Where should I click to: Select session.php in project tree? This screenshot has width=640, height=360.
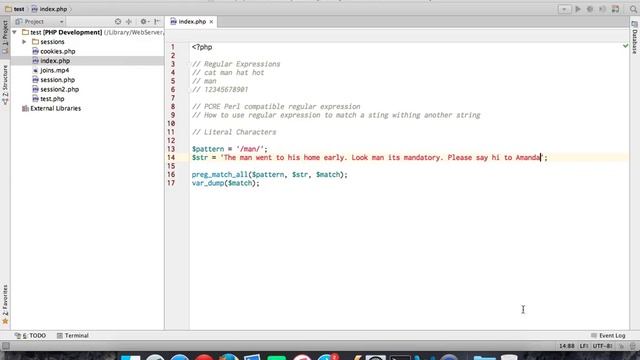57,80
